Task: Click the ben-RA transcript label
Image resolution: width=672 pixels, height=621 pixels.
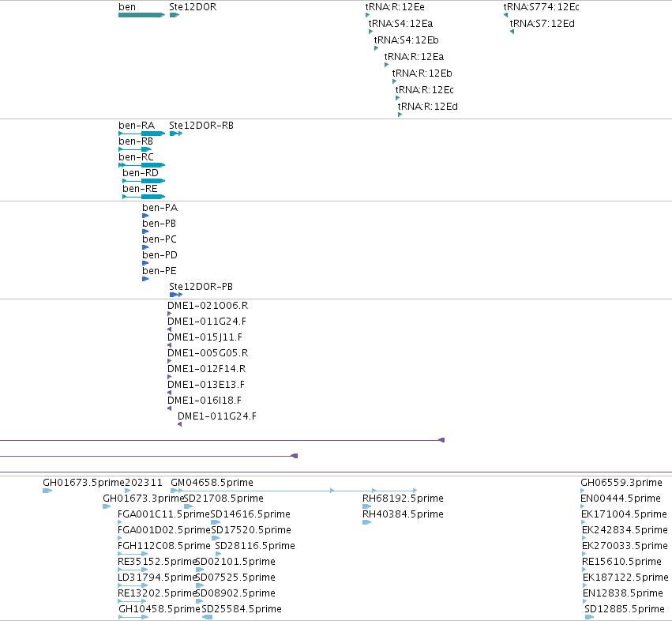Action: click(137, 126)
